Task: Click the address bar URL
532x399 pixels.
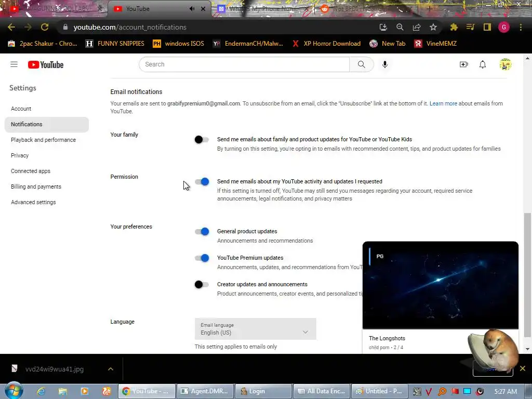Action: click(130, 27)
